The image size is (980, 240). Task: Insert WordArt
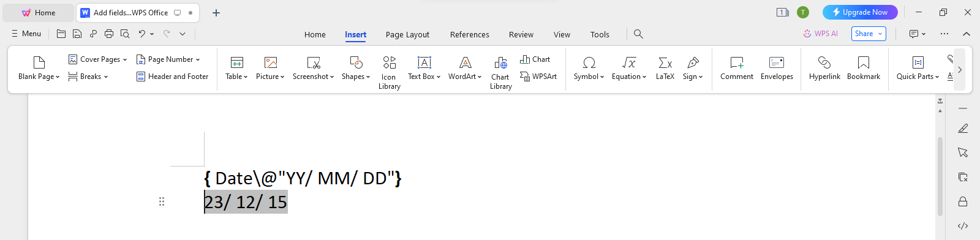465,68
